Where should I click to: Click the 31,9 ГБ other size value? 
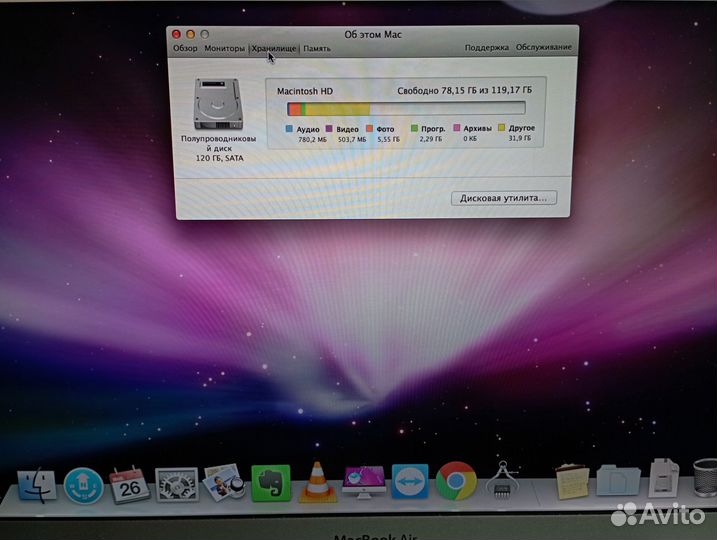[x=520, y=138]
